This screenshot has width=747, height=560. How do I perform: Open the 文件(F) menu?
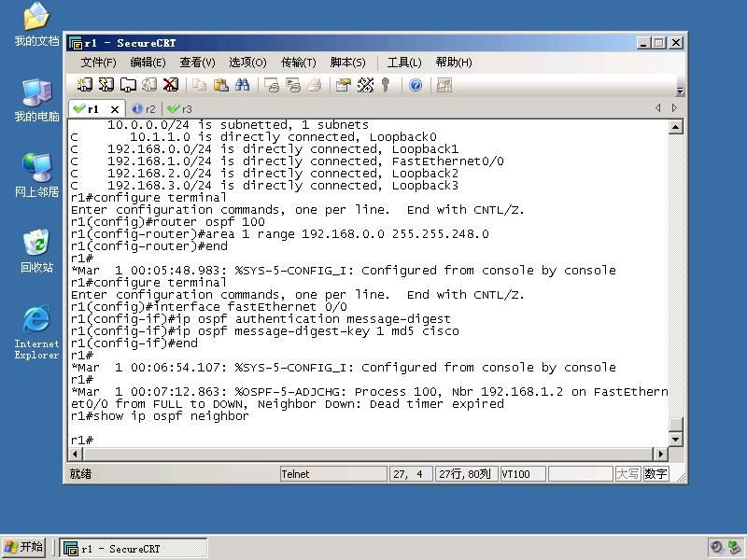pos(98,63)
